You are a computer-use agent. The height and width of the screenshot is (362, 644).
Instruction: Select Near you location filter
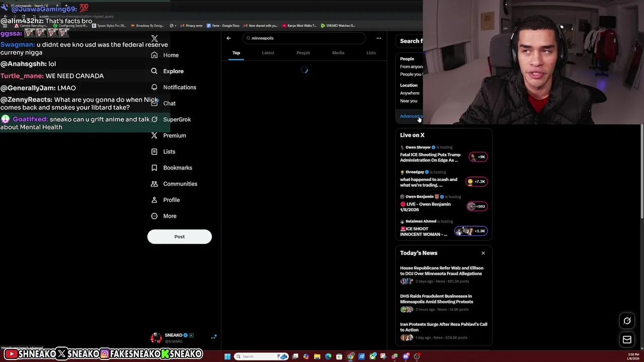tap(409, 101)
